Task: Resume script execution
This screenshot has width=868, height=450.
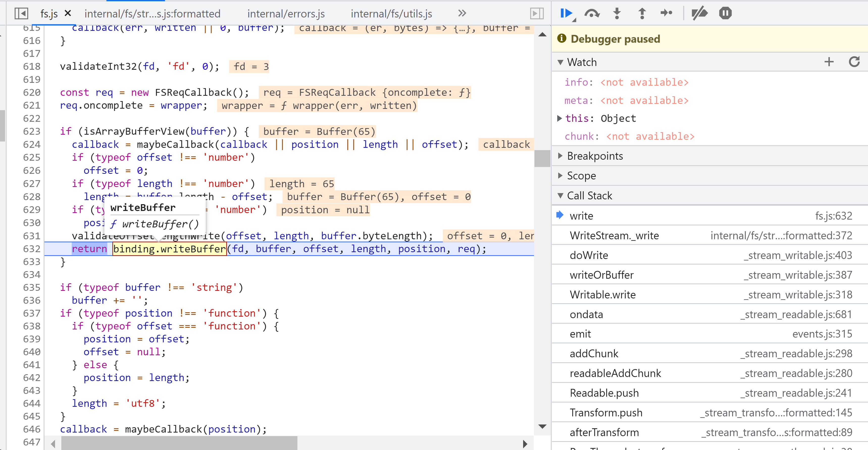Action: click(x=567, y=13)
